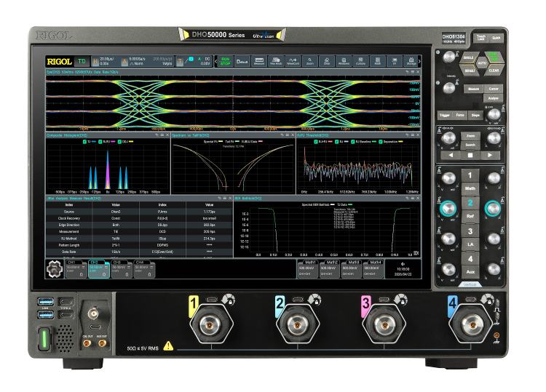
Task: Push the SINGLE front panel key
Action: click(x=468, y=57)
